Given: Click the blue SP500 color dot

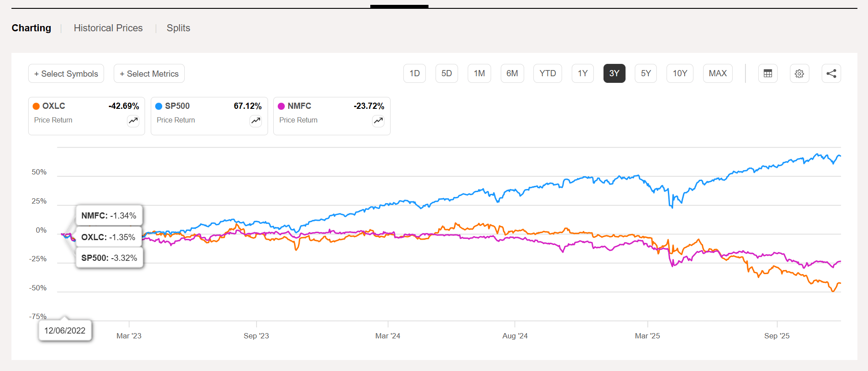Looking at the screenshot, I should [159, 106].
